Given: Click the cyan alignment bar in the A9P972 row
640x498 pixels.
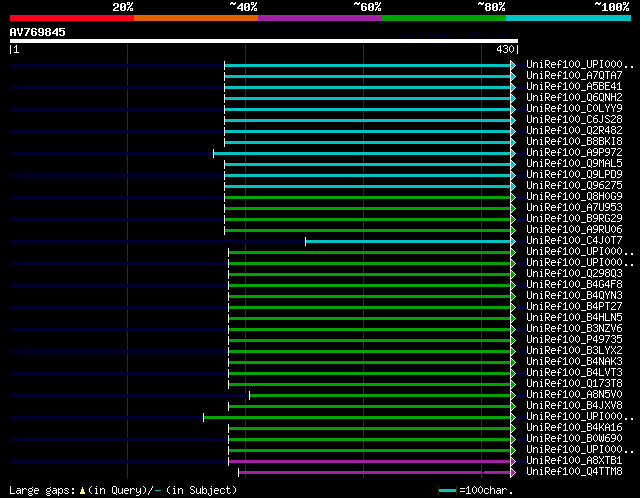Looking at the screenshot, I should click(x=362, y=153).
